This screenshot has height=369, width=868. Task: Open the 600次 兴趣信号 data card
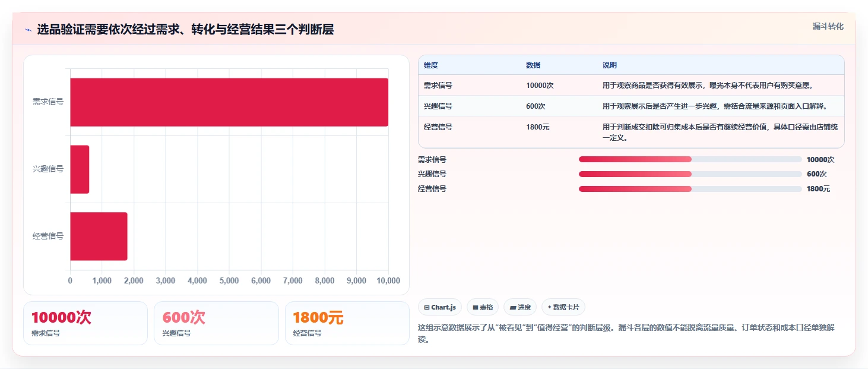point(216,323)
